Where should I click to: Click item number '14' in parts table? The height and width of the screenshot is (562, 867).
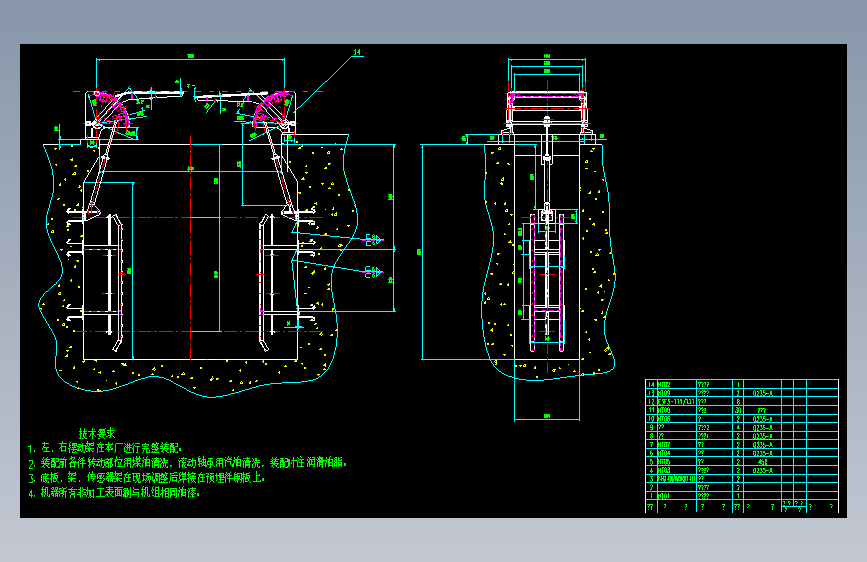point(651,384)
